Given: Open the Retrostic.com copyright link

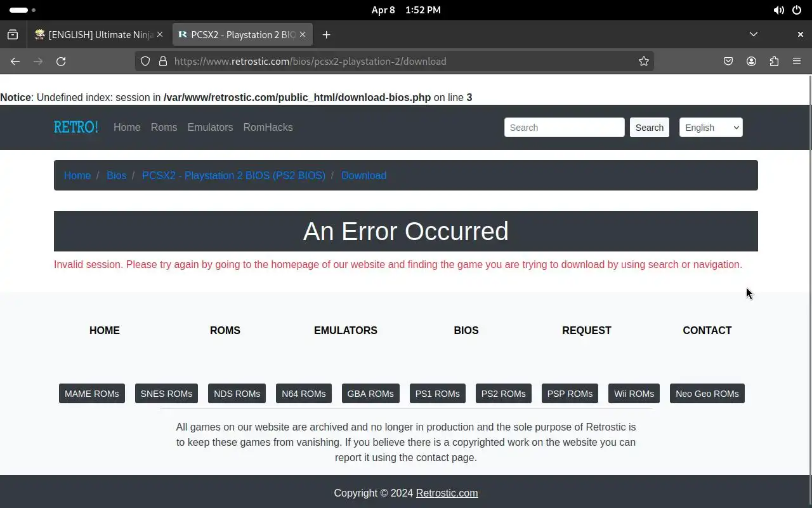Looking at the screenshot, I should point(447,493).
